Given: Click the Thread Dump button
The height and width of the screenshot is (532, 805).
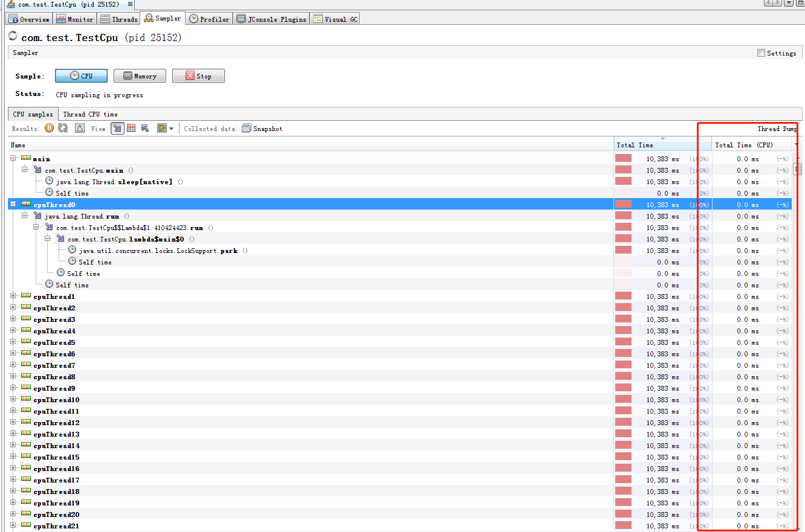Looking at the screenshot, I should coord(777,129).
